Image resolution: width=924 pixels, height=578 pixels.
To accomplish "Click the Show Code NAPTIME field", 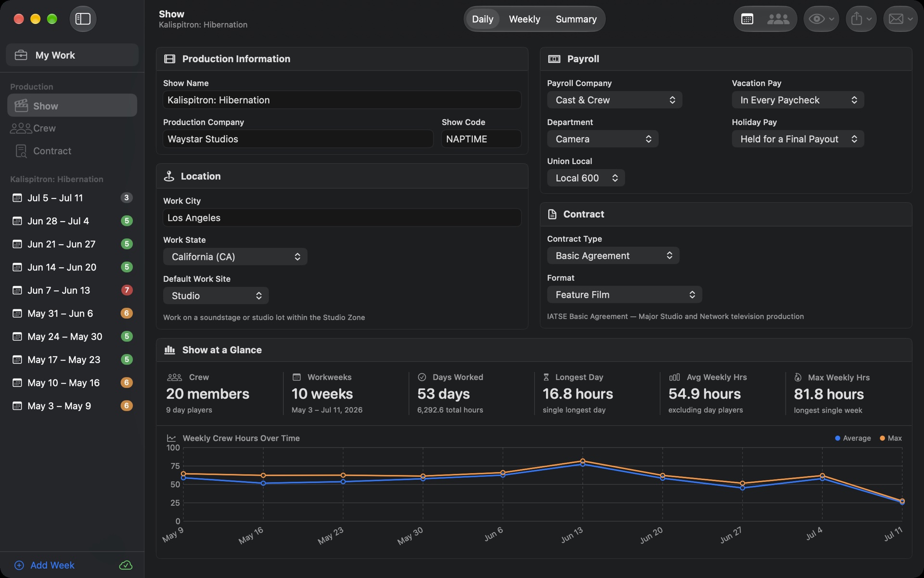I will [x=481, y=139].
